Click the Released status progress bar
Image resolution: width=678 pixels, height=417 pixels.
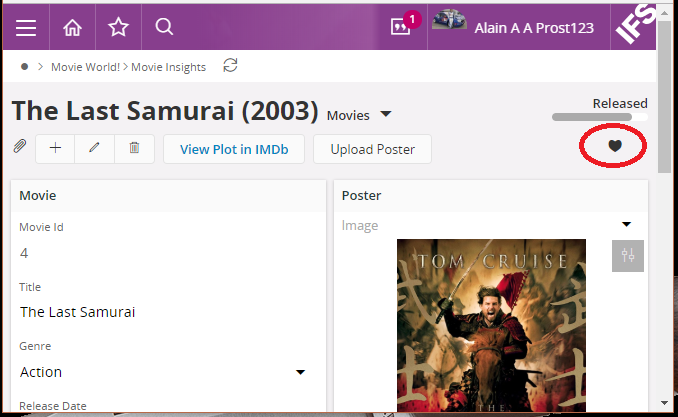click(x=599, y=117)
